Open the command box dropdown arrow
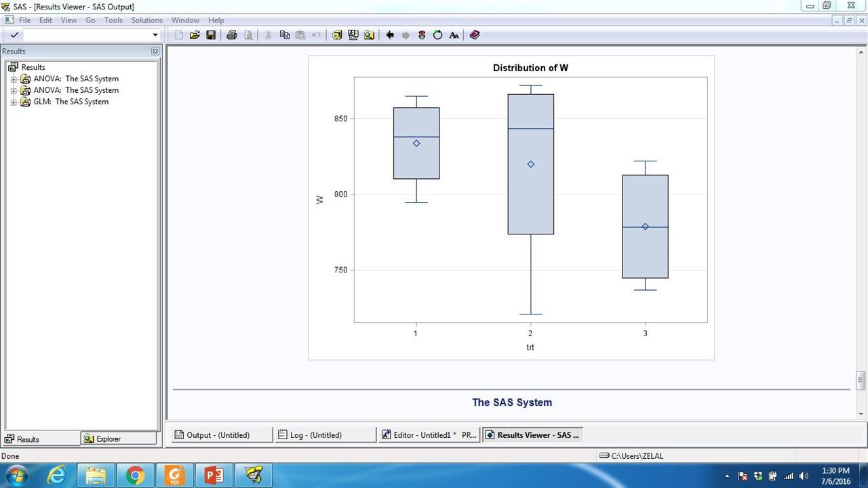 coord(155,35)
